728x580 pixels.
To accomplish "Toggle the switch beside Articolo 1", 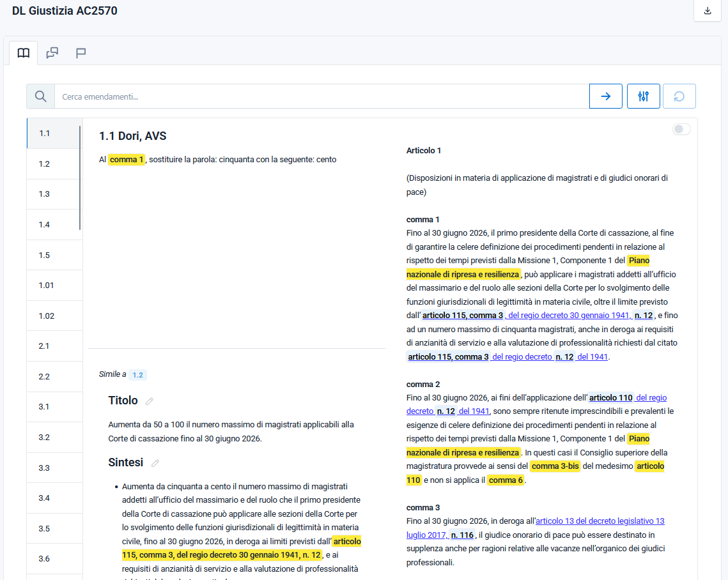I will 681,130.
